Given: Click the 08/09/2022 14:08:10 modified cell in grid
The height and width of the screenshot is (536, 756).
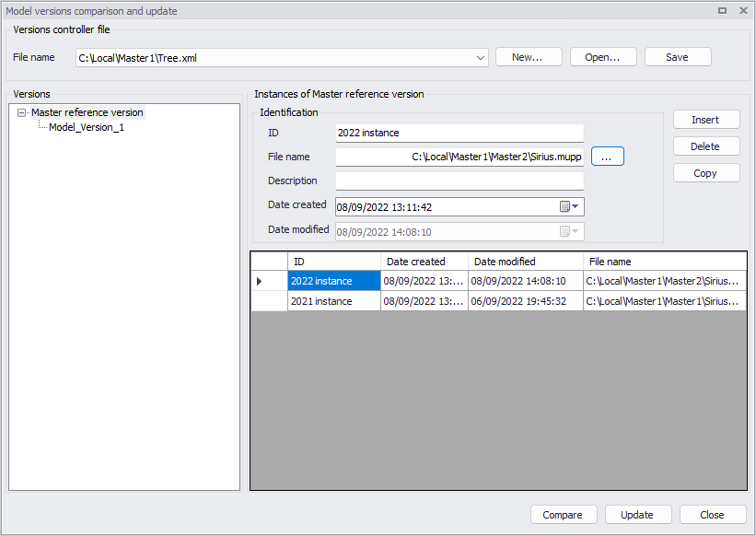Looking at the screenshot, I should [526, 281].
